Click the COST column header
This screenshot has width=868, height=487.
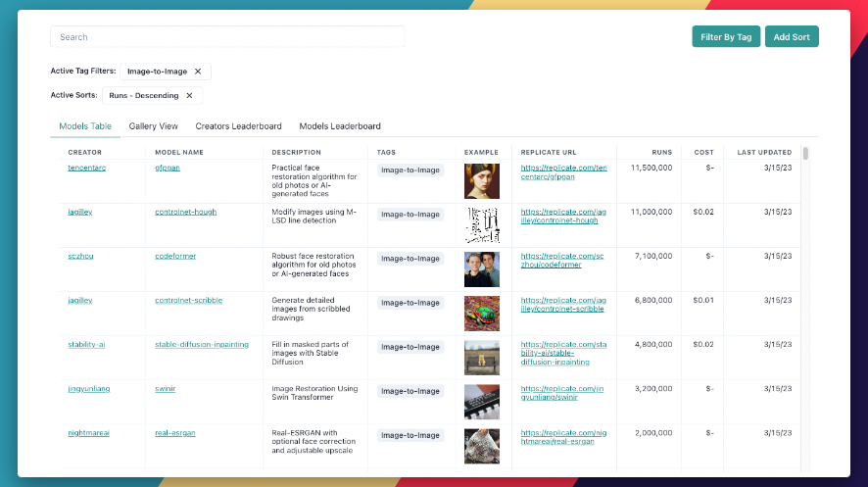704,152
